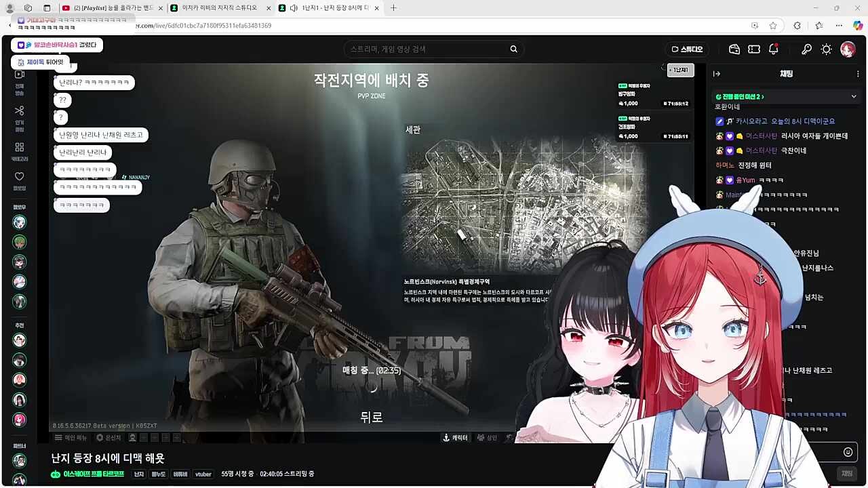Click the 룰누도 tag
This screenshot has width=868, height=488.
(x=159, y=474)
